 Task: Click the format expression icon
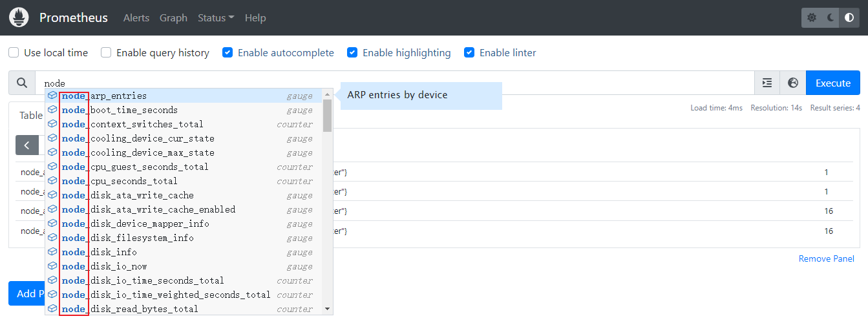pyautogui.click(x=767, y=83)
